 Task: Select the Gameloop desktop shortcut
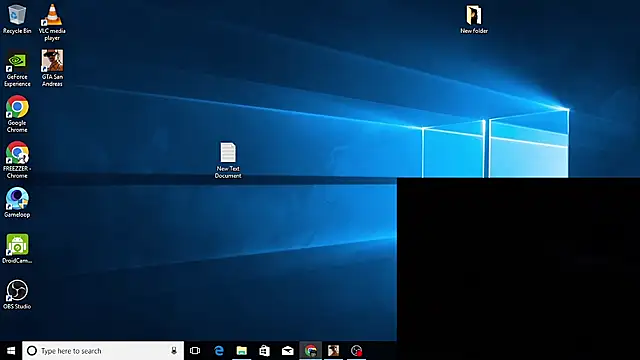17,203
